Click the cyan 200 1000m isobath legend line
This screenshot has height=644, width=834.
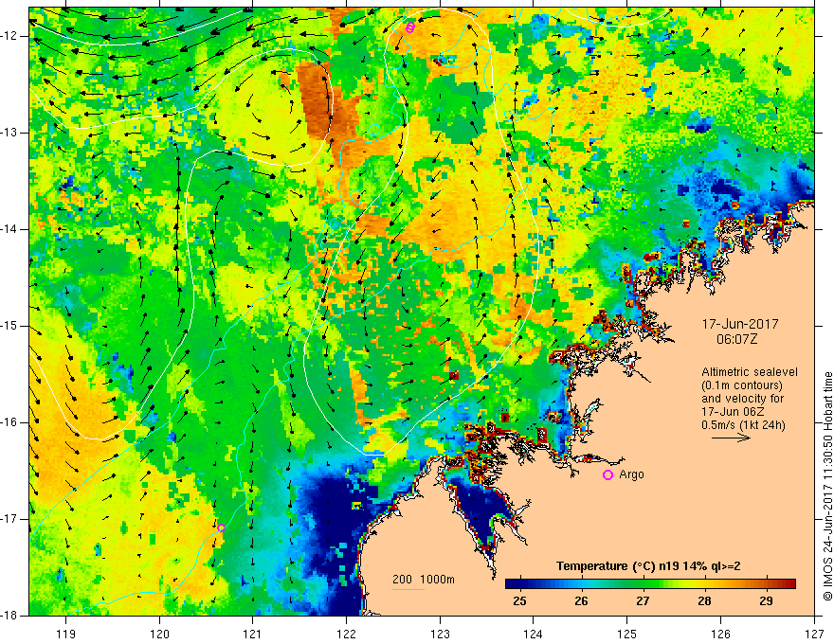coord(408,589)
